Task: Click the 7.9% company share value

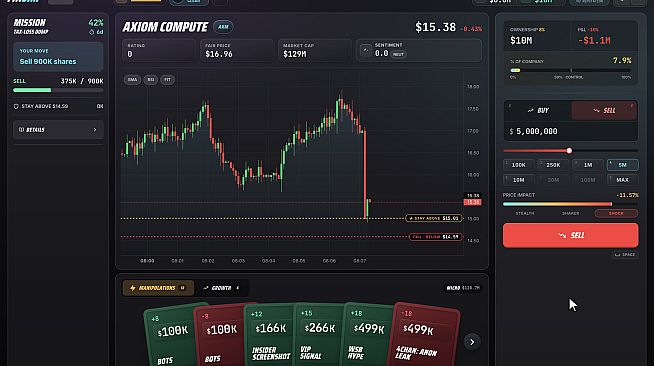Action: click(622, 61)
